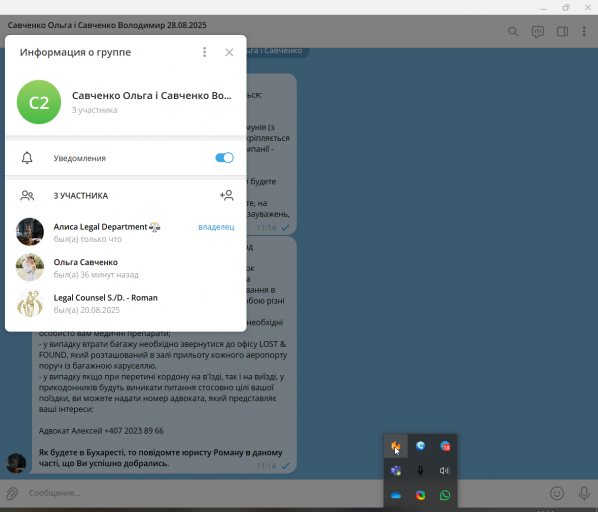Open Microsoft Teams tray icon

[x=395, y=470]
